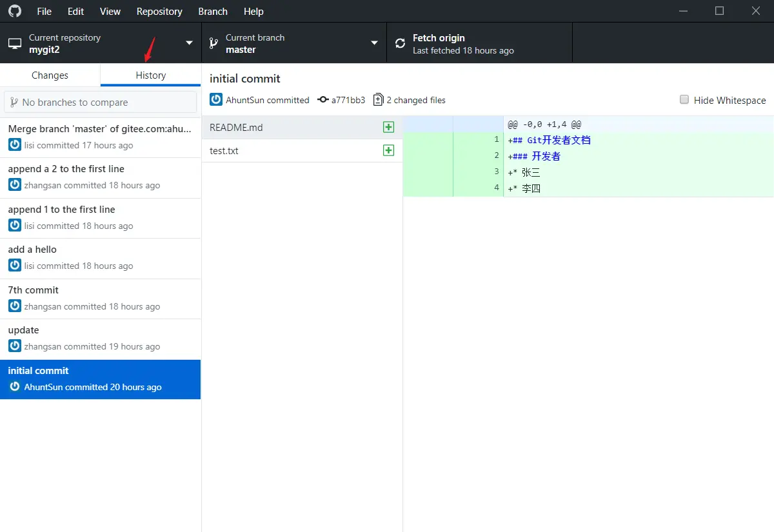This screenshot has width=774, height=532.
Task: Click zhangsan avatar on 7th commit
Action: pyautogui.click(x=15, y=306)
